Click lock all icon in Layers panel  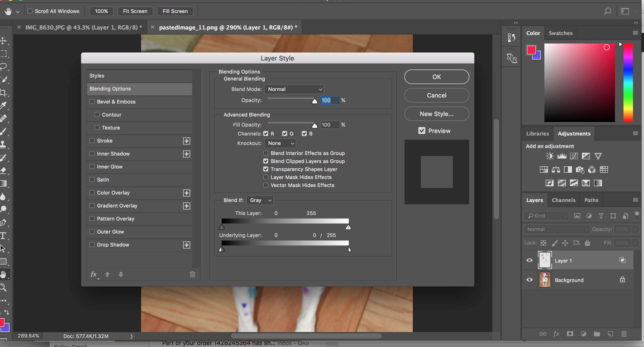587,243
